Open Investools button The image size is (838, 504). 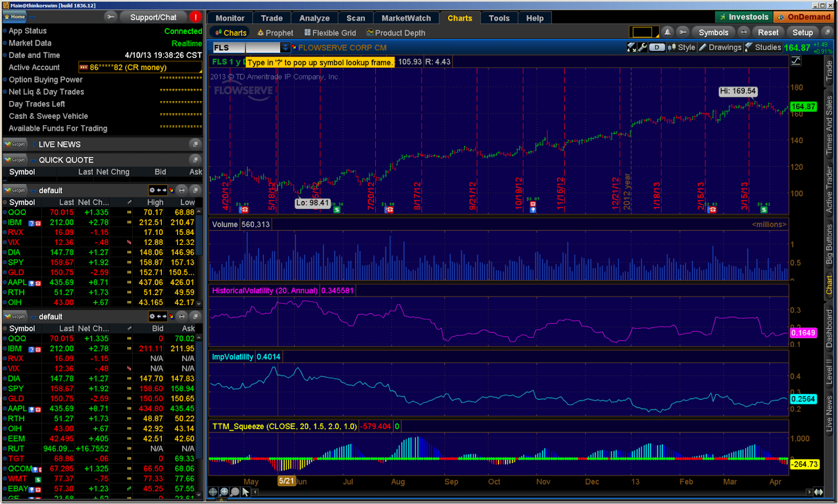[x=743, y=17]
